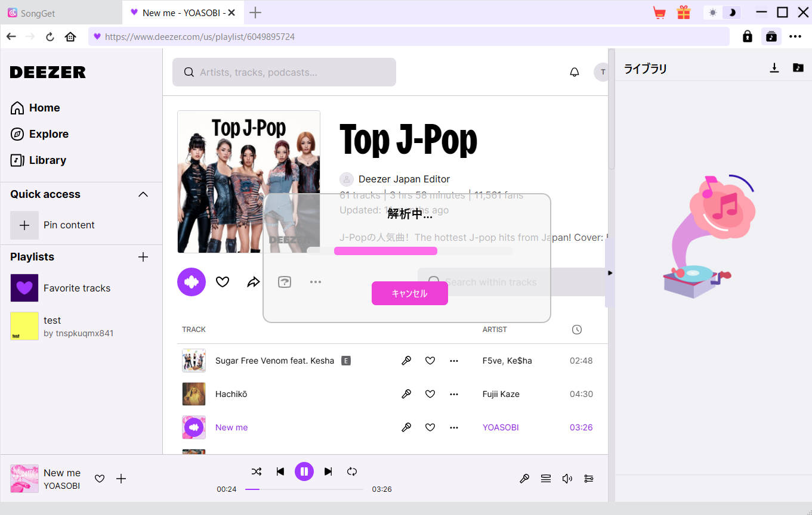Click the Fujii Kaze artist name
Viewport: 812px width, 515px height.
point(501,394)
